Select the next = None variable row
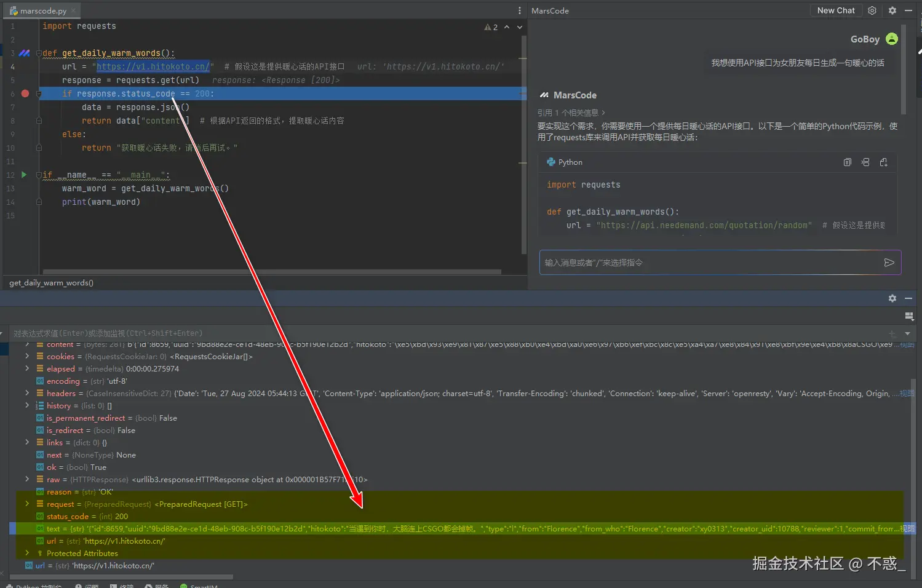Screen dimensions: 922x588 pos(86,455)
